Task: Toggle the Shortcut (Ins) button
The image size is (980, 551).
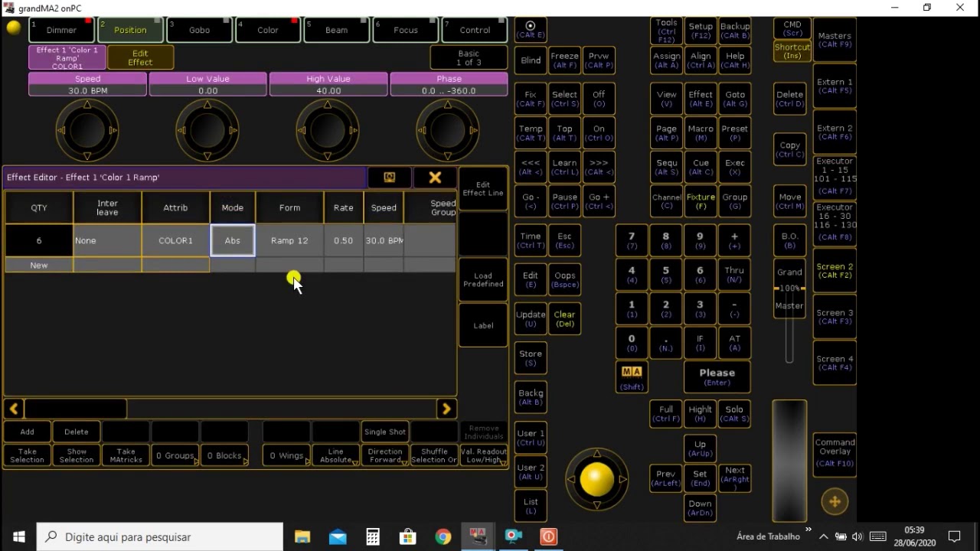Action: pos(792,51)
